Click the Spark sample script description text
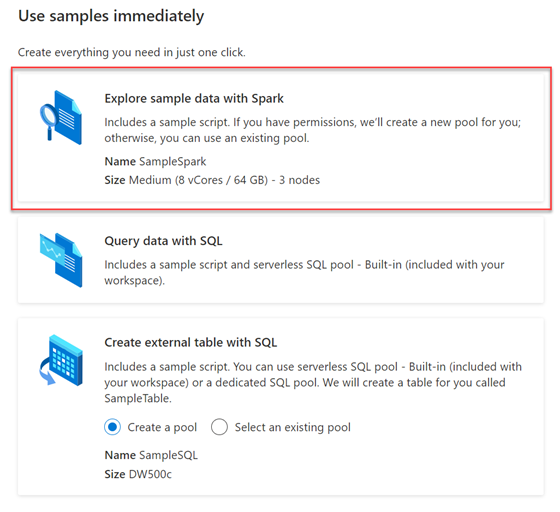 (x=313, y=130)
